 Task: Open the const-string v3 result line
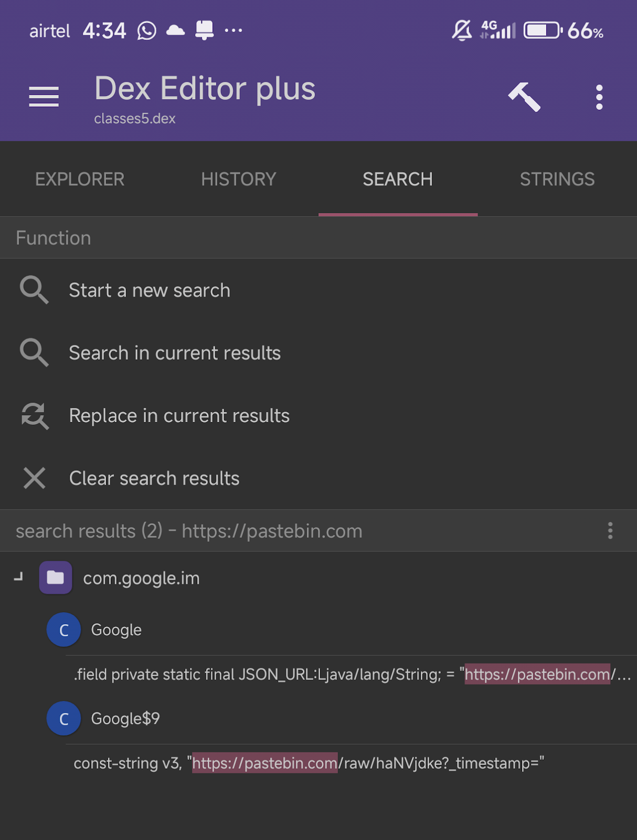[x=309, y=763]
